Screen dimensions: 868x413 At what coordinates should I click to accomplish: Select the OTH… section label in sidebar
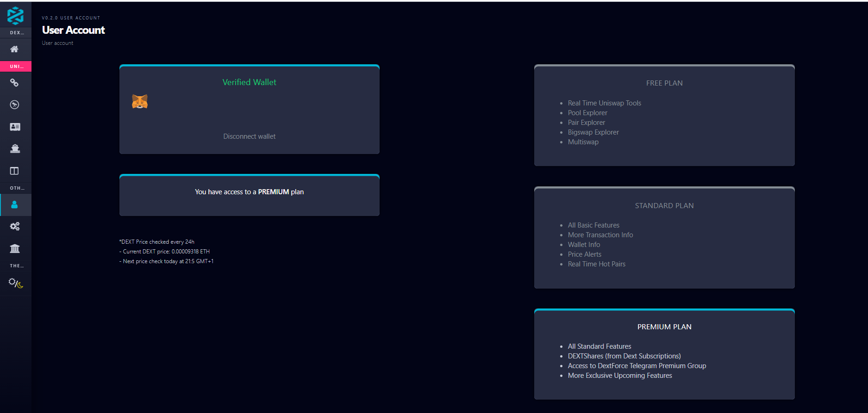(x=17, y=188)
